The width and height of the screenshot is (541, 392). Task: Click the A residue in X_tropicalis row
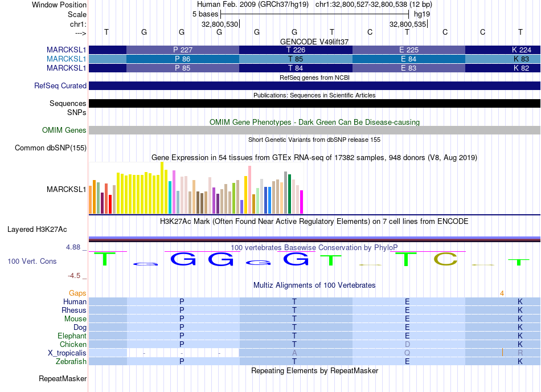tap(294, 353)
